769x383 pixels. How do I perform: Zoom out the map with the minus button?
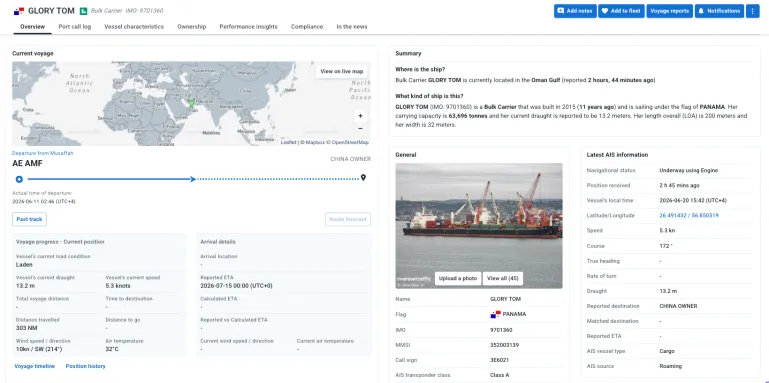coord(360,128)
